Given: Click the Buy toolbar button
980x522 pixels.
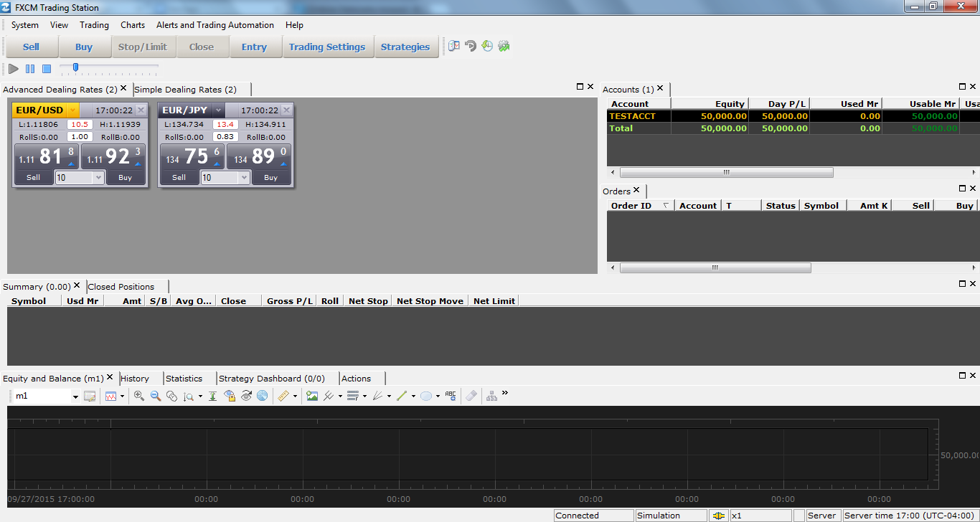Looking at the screenshot, I should [x=84, y=47].
